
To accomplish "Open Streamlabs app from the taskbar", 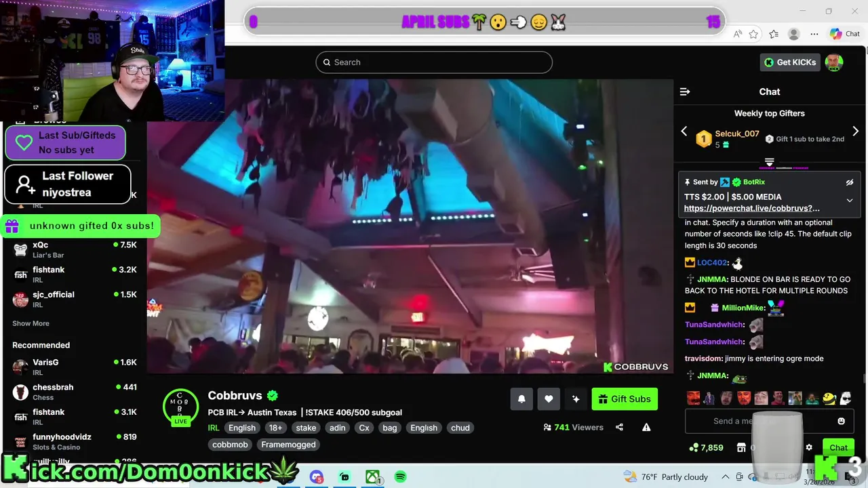I will tap(344, 477).
